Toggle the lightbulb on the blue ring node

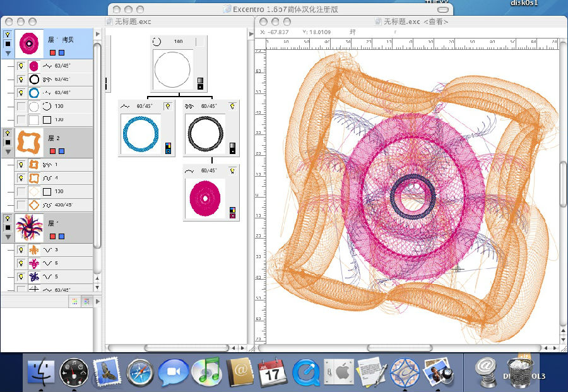pyautogui.click(x=168, y=106)
